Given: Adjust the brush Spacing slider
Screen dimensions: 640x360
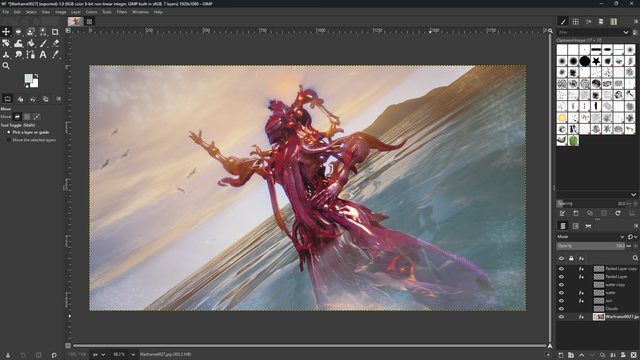Looking at the screenshot, I should coord(591,203).
